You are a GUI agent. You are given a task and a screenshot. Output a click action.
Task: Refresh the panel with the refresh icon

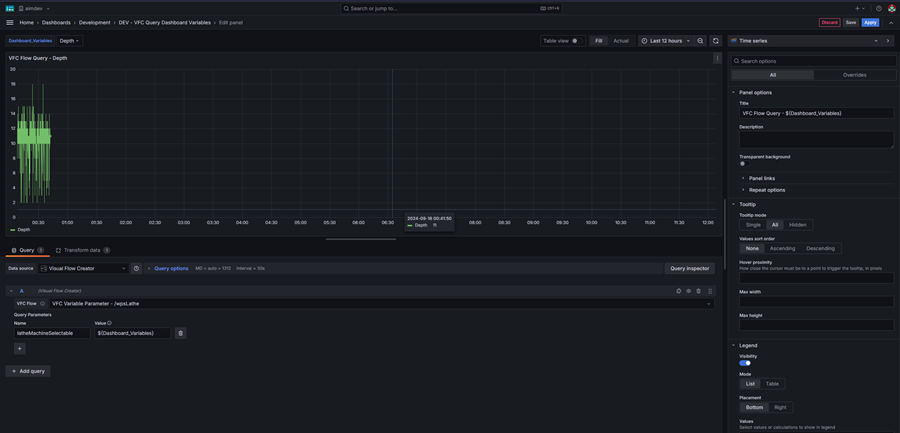click(x=715, y=41)
